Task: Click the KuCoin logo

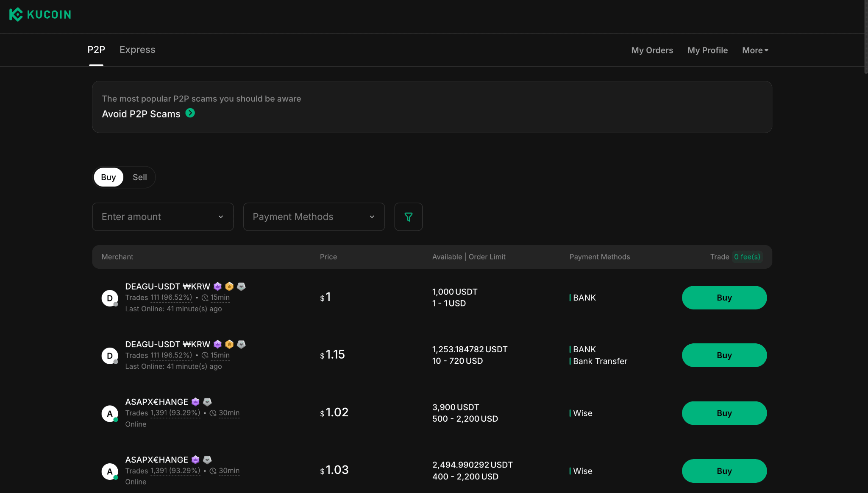Action: point(40,14)
